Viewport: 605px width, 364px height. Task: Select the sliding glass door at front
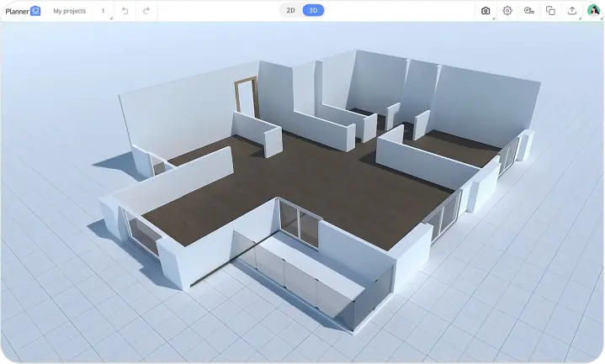(300, 224)
